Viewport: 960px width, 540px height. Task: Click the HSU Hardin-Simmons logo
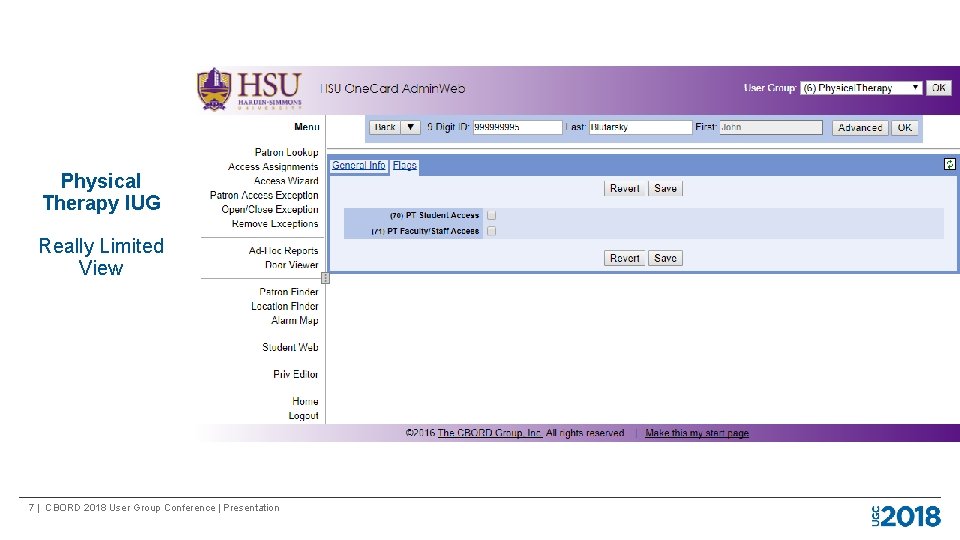tap(249, 89)
